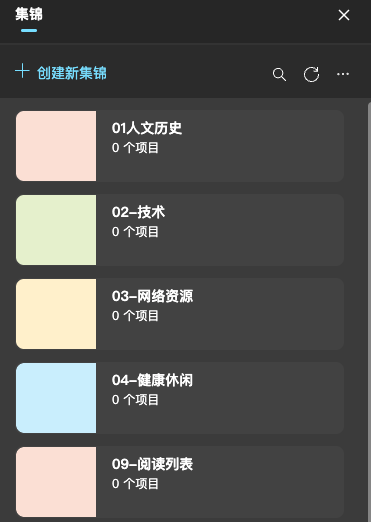Open the 01人文历史 collection
The height and width of the screenshot is (522, 371).
(x=180, y=146)
